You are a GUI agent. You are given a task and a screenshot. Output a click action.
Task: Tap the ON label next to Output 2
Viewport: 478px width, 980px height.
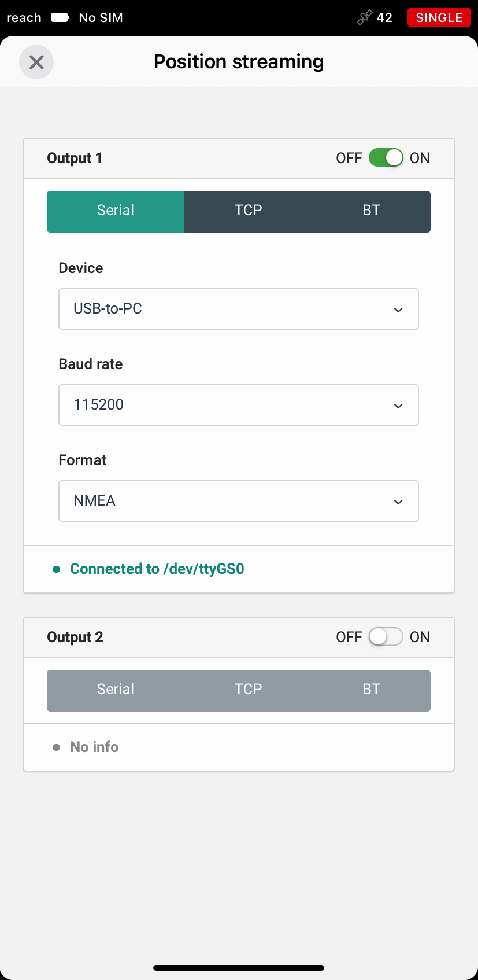point(420,637)
